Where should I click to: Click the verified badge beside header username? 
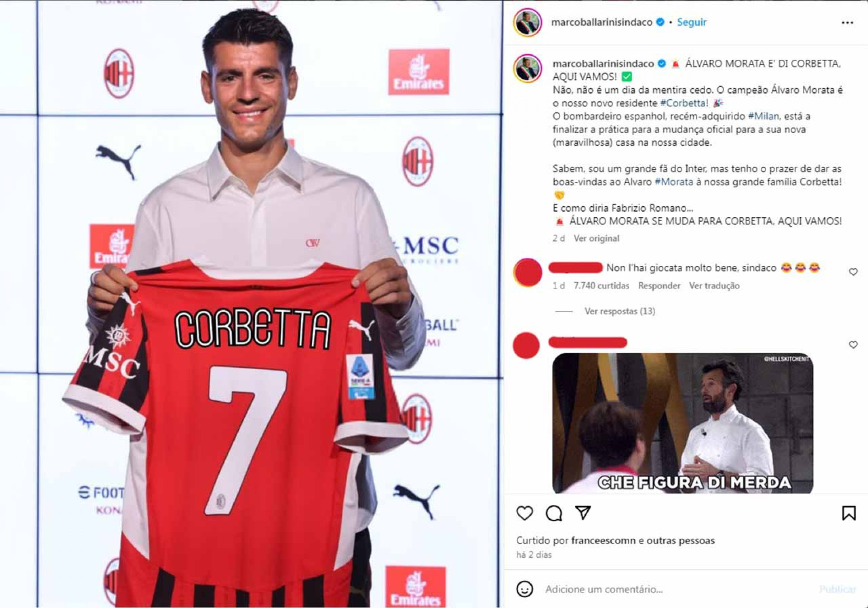(660, 22)
